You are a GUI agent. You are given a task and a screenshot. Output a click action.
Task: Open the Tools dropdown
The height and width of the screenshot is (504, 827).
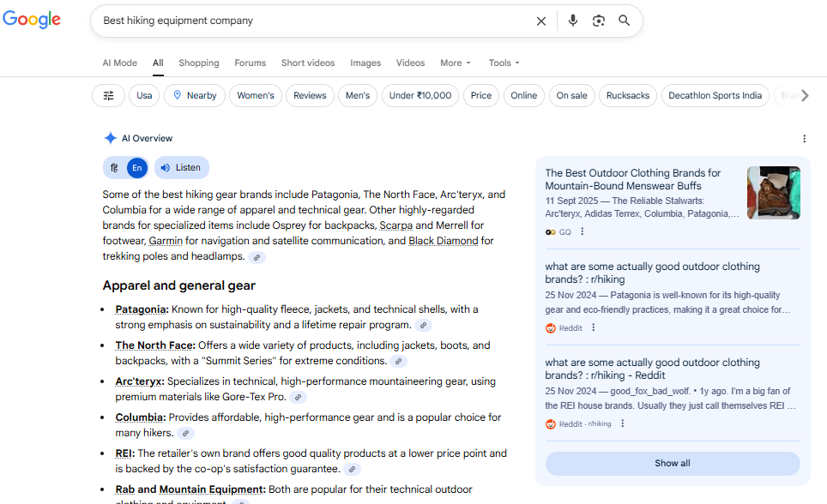tap(504, 63)
